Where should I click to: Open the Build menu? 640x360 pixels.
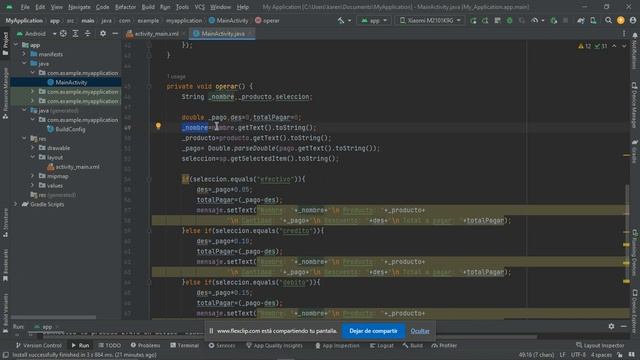pos(148,7)
